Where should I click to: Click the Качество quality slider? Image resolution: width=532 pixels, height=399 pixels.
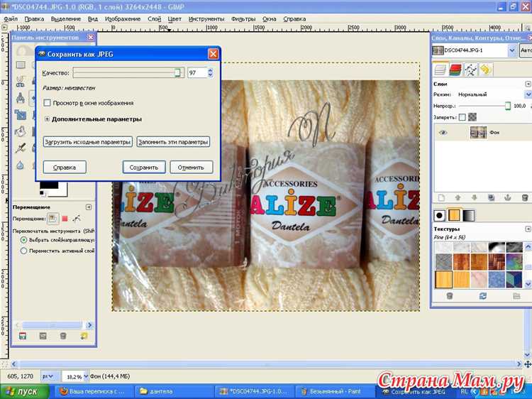pos(128,72)
